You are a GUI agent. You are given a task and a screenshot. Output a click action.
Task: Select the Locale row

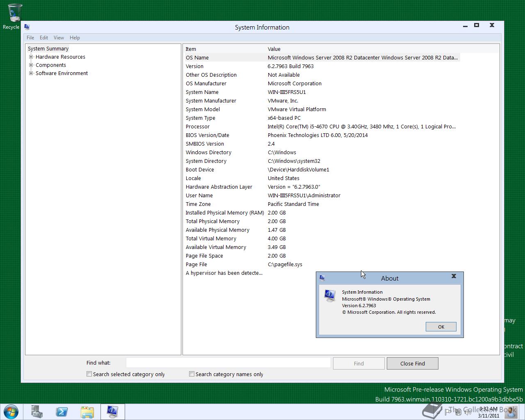pos(322,178)
